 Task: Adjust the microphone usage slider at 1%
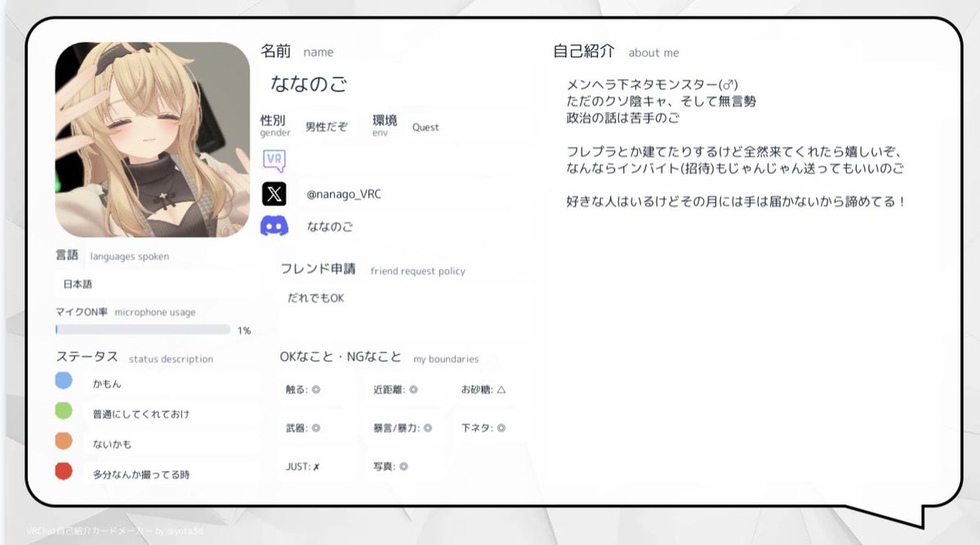pyautogui.click(x=142, y=329)
